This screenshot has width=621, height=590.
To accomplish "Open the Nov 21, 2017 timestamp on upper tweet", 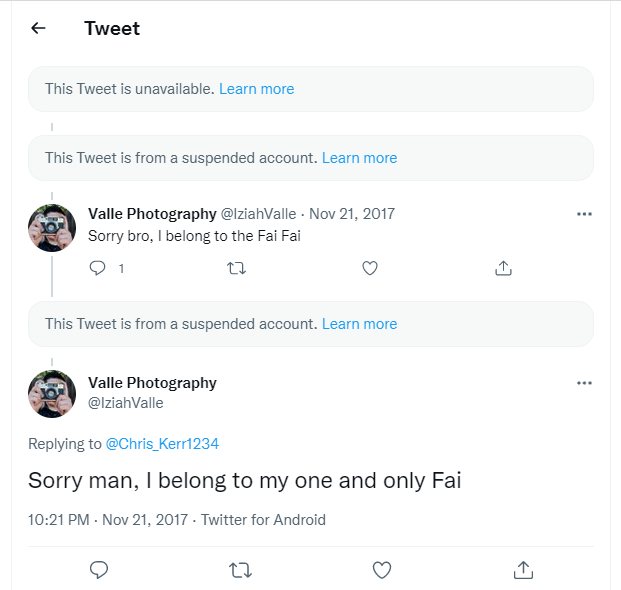I will click(352, 214).
